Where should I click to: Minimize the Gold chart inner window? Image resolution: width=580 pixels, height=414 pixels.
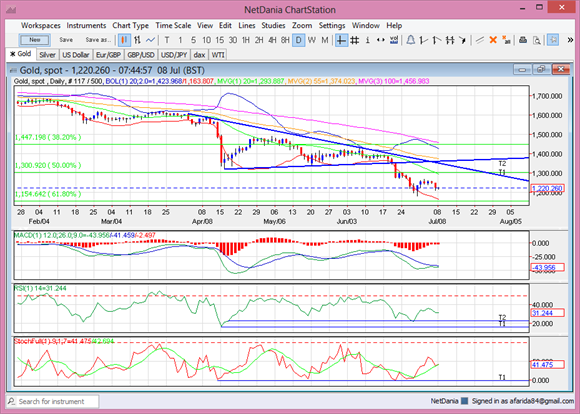[x=522, y=69]
